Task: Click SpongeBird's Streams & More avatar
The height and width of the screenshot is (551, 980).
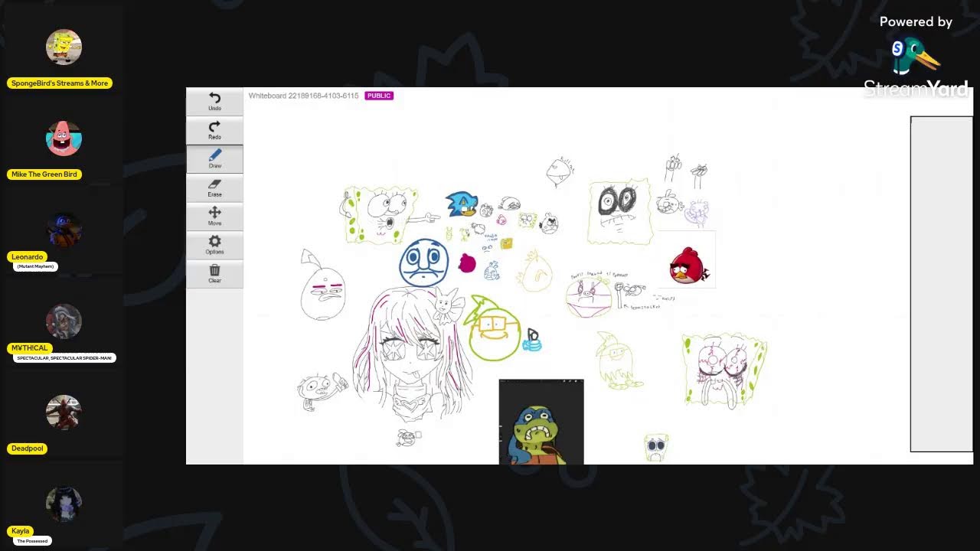Action: pos(64,47)
